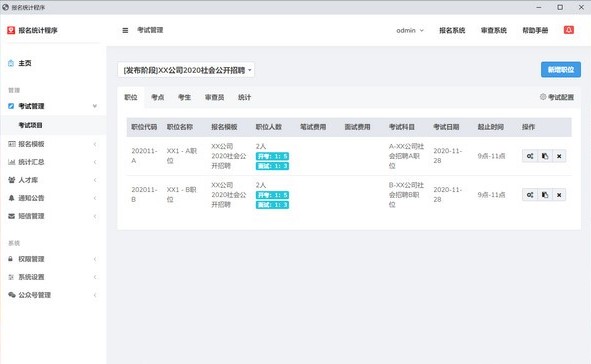Click the 通知公告 bell icon
The image size is (591, 364).
[11, 198]
